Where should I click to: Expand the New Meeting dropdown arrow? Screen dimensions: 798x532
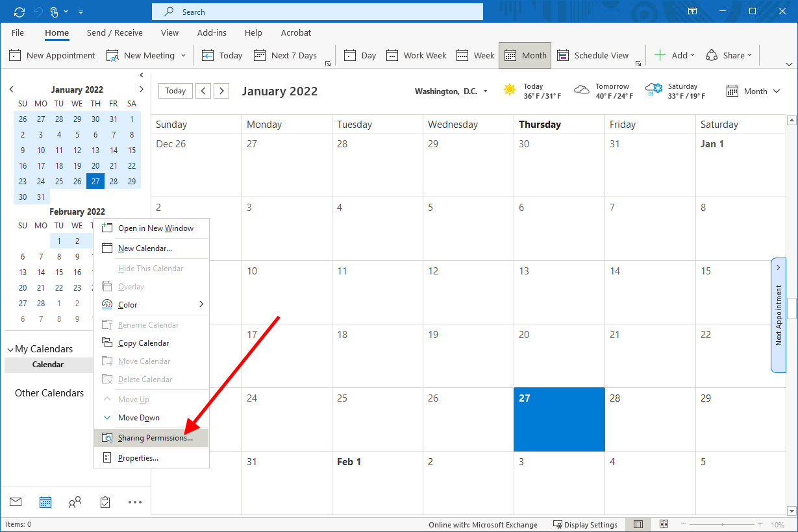(x=183, y=56)
